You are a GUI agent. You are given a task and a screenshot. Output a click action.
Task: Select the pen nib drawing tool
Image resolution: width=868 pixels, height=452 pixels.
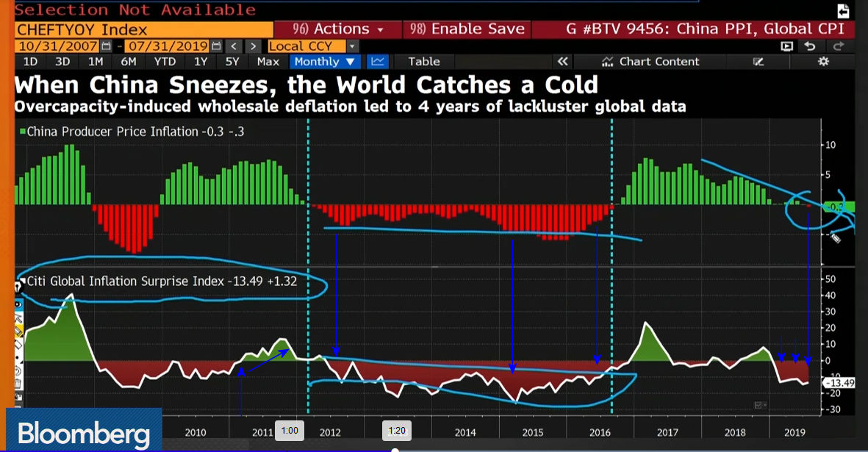tap(18, 287)
